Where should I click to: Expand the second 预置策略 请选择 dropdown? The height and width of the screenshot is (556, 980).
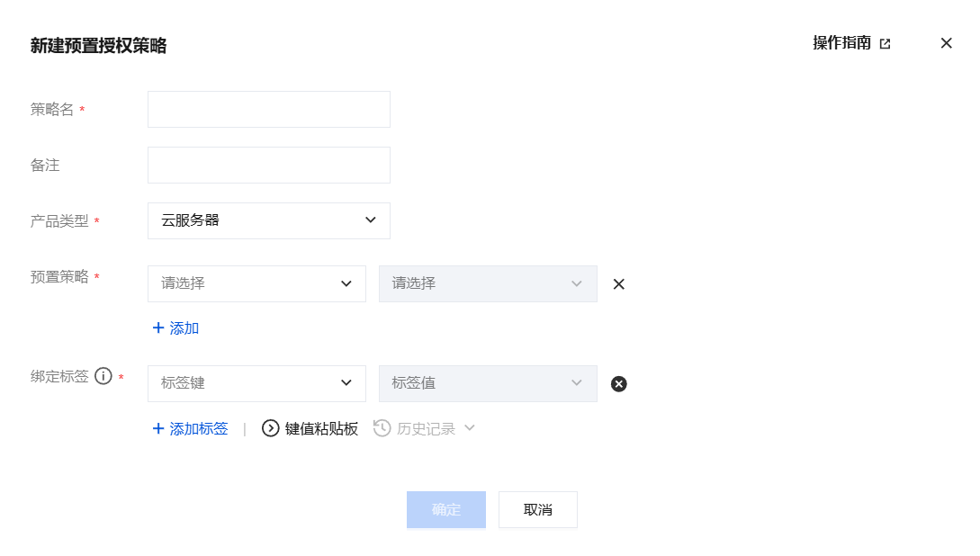488,283
